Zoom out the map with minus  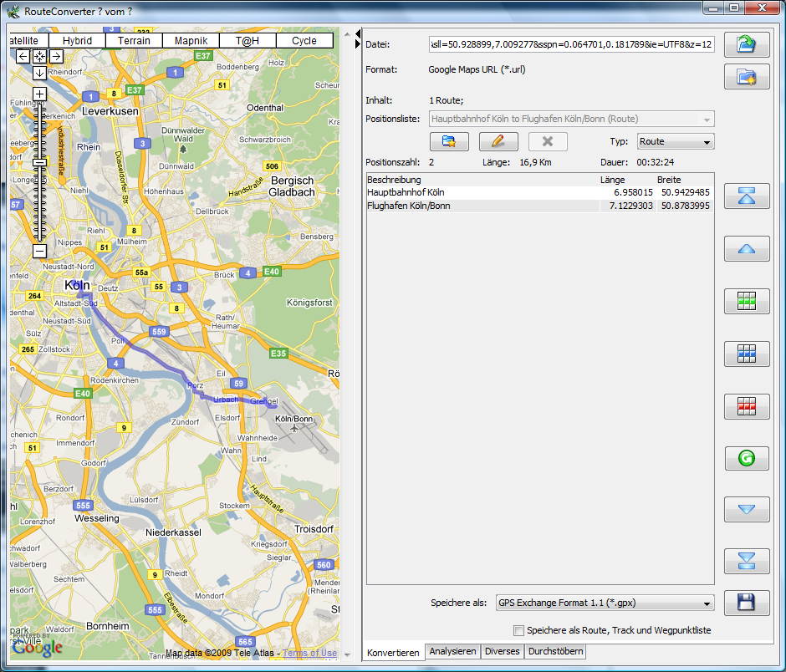pos(39,251)
